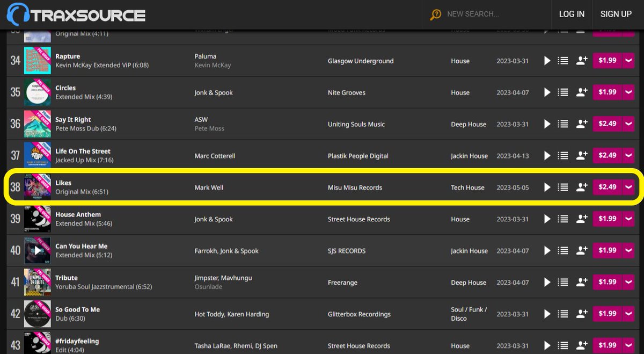644x354 pixels.
Task: Open remixer Osunlade link
Action: pyautogui.click(x=208, y=287)
